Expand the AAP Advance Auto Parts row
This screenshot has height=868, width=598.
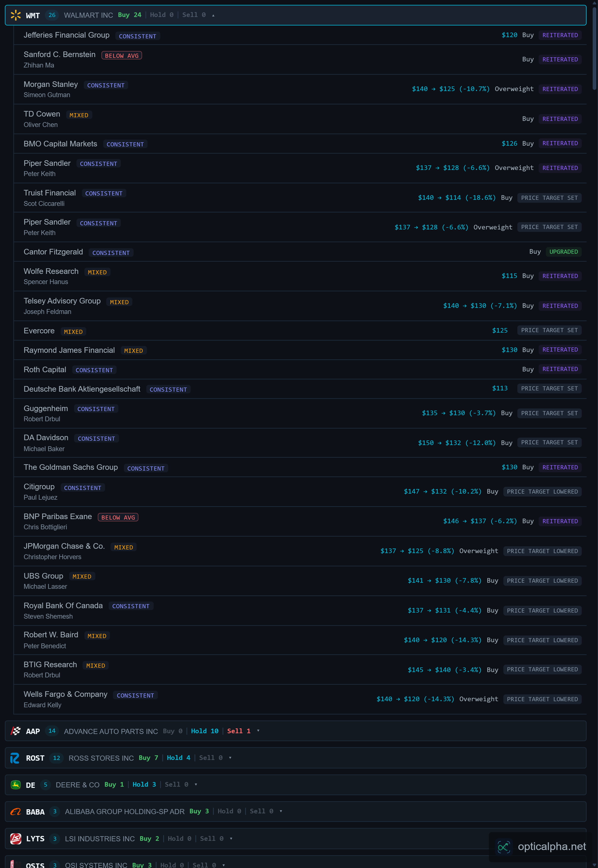click(258, 731)
